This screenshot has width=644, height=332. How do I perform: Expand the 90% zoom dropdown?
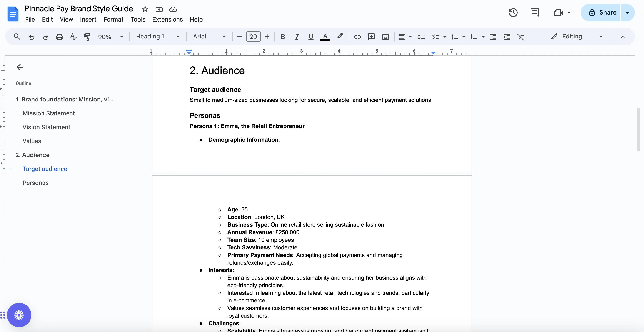click(x=110, y=37)
